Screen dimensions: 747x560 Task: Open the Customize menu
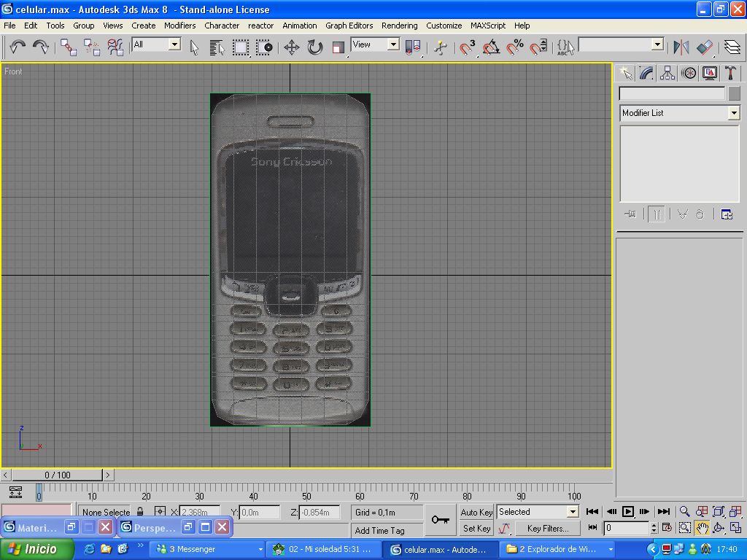pos(444,26)
